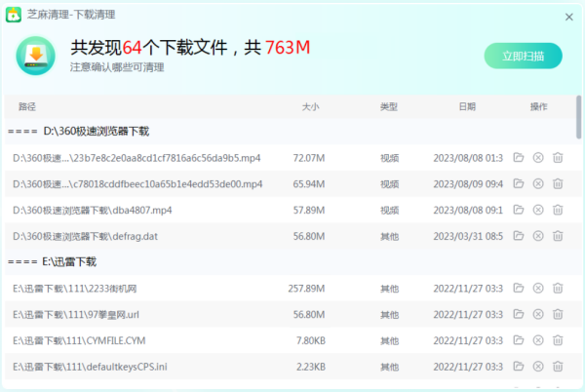This screenshot has width=585, height=392.
Task: Close the 下载清理 window
Action: (569, 17)
